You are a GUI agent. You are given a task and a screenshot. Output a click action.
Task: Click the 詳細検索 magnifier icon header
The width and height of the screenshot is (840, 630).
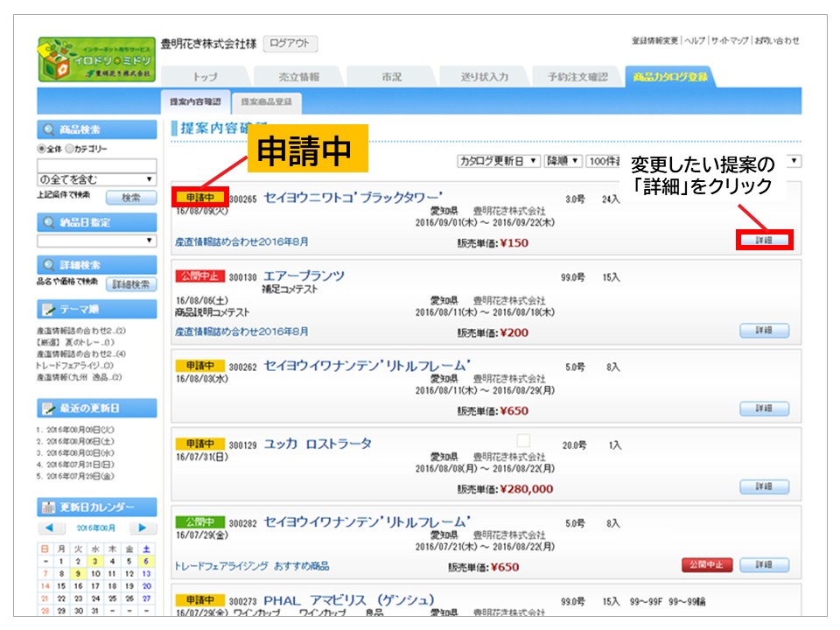click(48, 264)
